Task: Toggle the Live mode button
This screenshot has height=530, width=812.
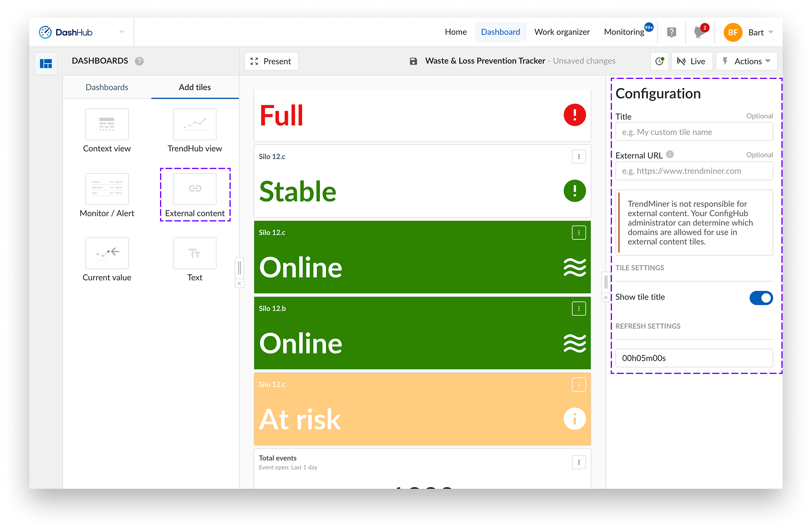Action: [692, 61]
